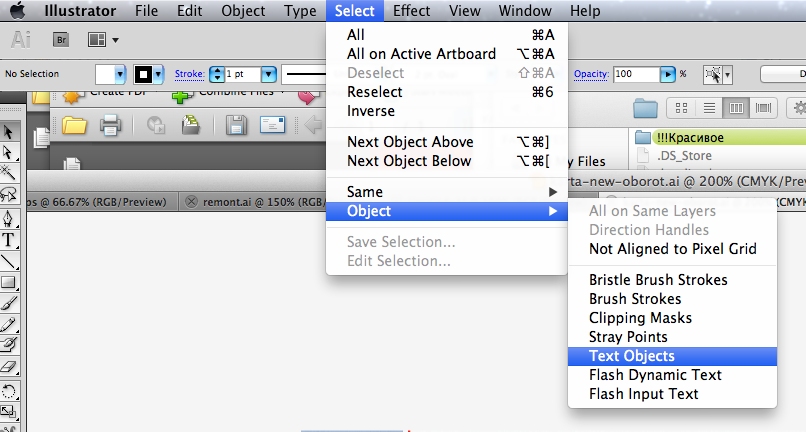Open the fill color dropdown arrow
806x432 pixels.
121,74
